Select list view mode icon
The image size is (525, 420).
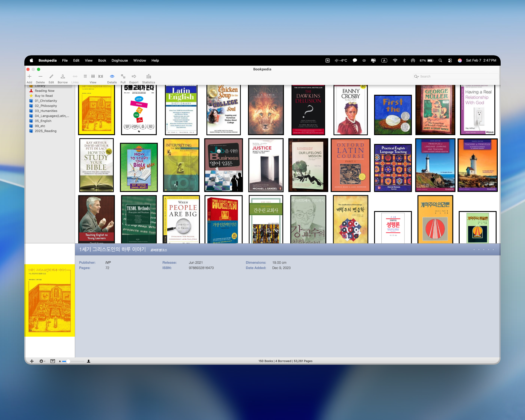click(85, 76)
